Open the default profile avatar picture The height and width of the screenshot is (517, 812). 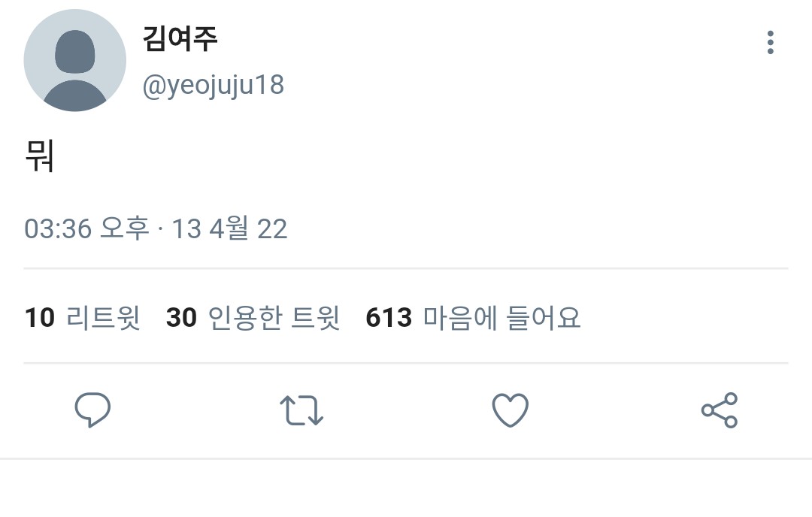(x=74, y=61)
